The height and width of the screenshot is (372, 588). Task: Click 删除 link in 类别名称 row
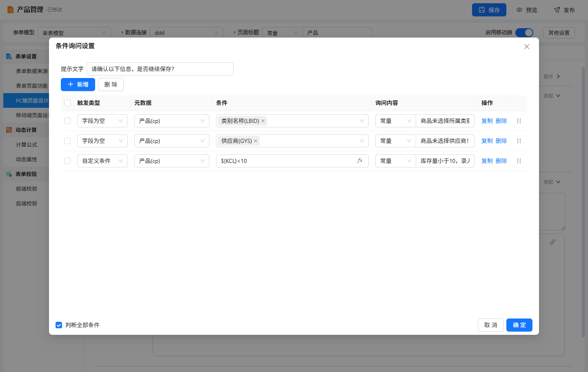point(501,121)
